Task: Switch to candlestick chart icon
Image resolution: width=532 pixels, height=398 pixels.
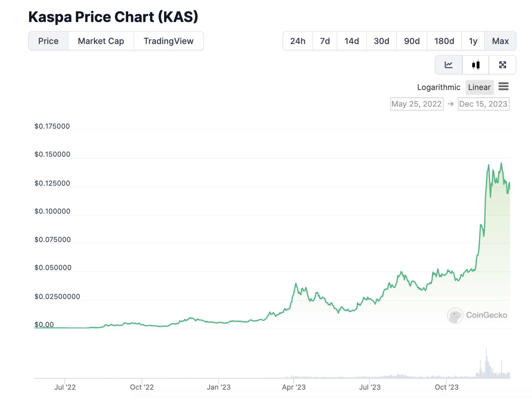Action: (476, 65)
